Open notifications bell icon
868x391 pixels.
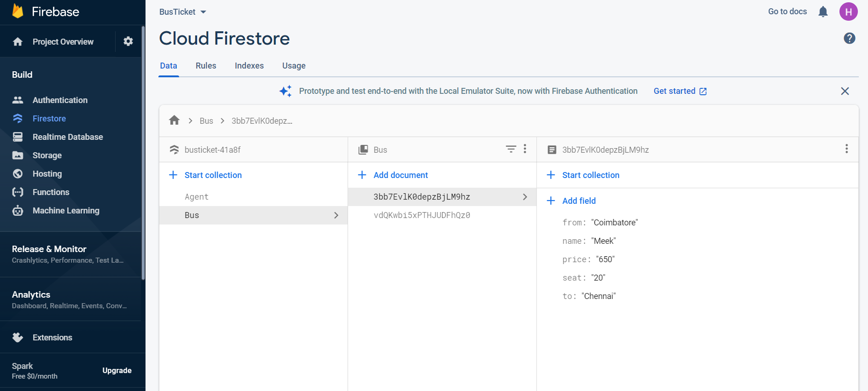click(823, 11)
